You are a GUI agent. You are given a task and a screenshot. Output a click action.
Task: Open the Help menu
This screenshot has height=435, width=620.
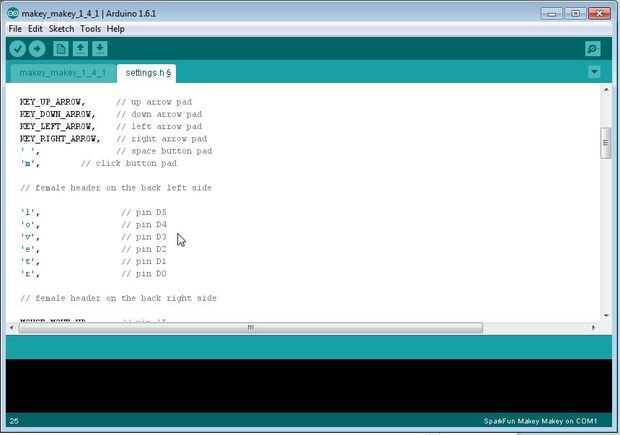(115, 29)
